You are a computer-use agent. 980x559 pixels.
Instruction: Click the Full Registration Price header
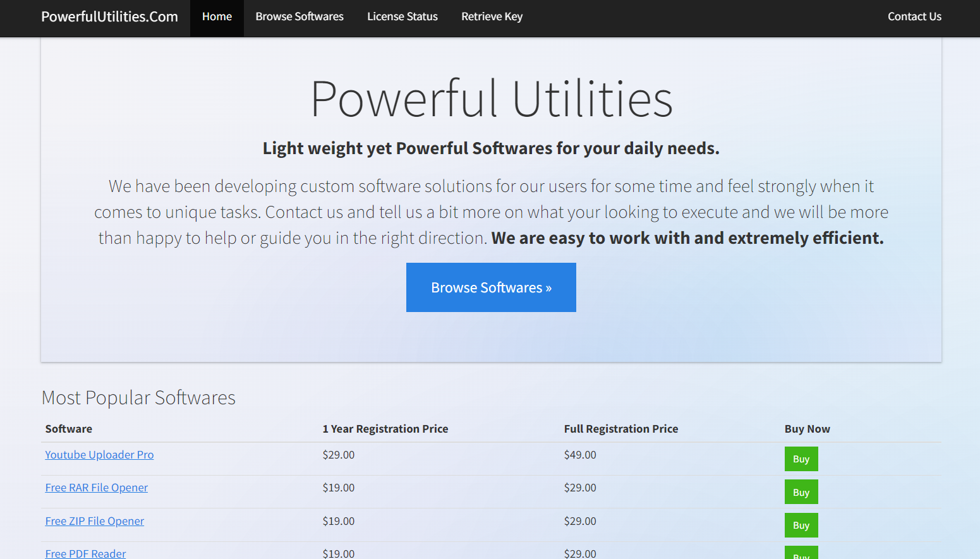[x=621, y=429]
